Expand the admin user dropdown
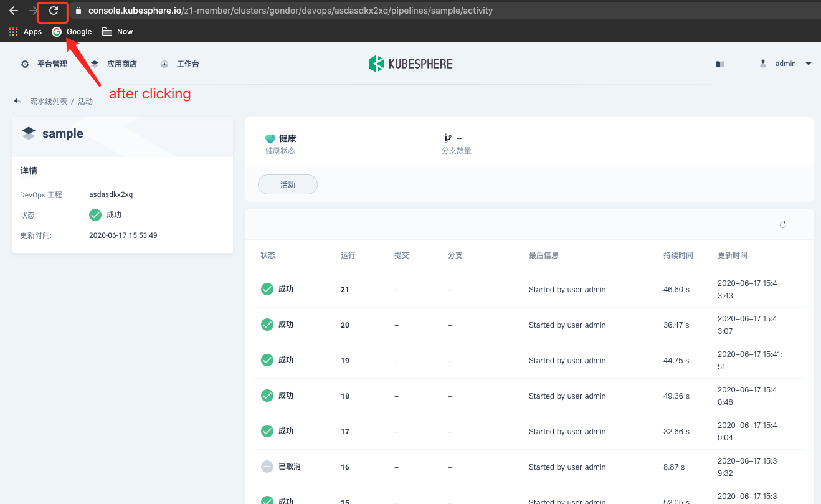 (809, 64)
